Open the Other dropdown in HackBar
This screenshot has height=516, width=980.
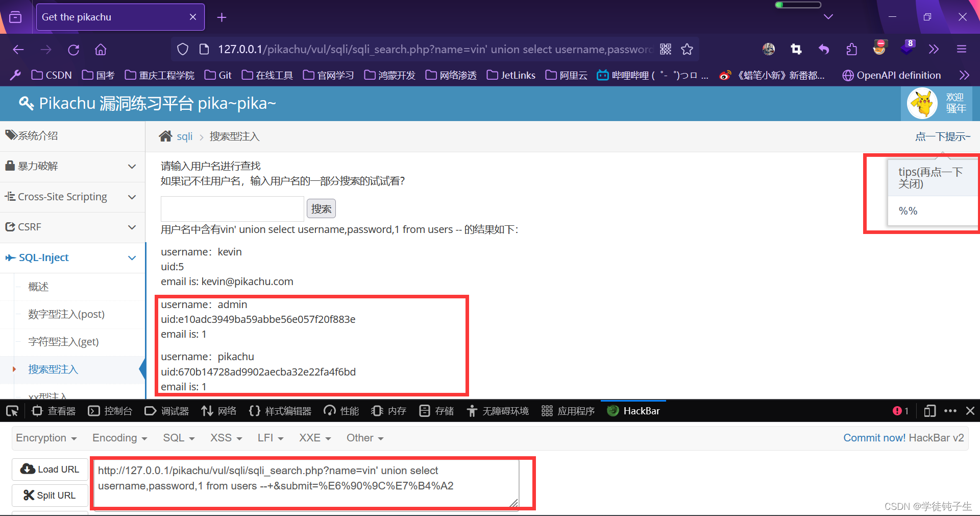tap(365, 438)
